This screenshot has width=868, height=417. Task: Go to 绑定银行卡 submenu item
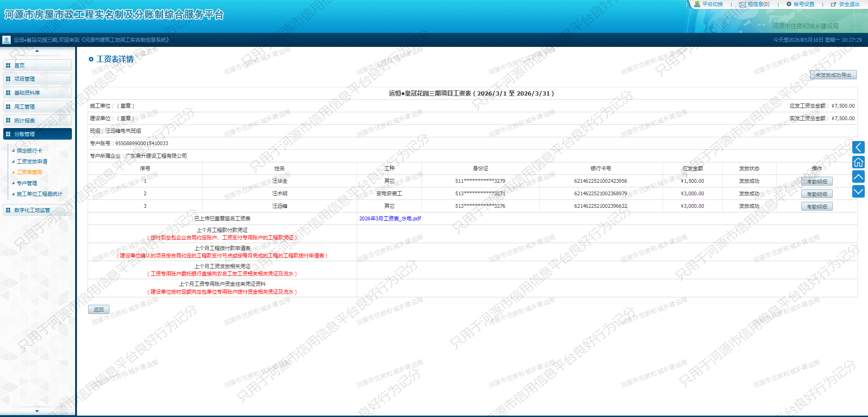coord(29,151)
